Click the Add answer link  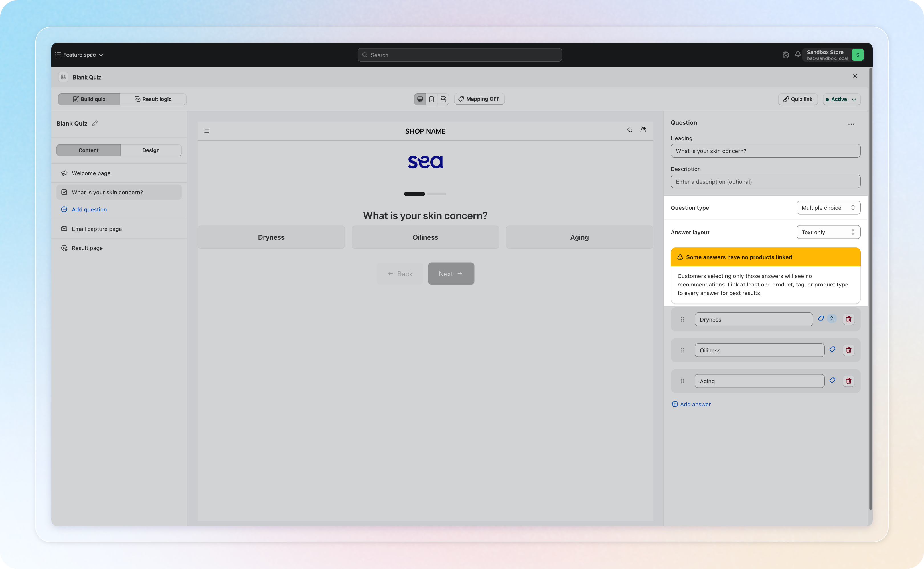691,404
